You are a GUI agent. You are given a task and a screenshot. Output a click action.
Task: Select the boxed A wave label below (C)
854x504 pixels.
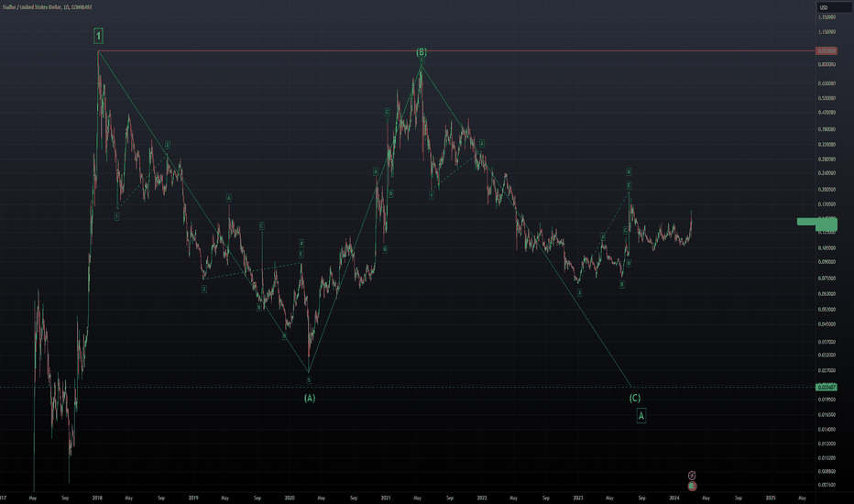pyautogui.click(x=641, y=416)
